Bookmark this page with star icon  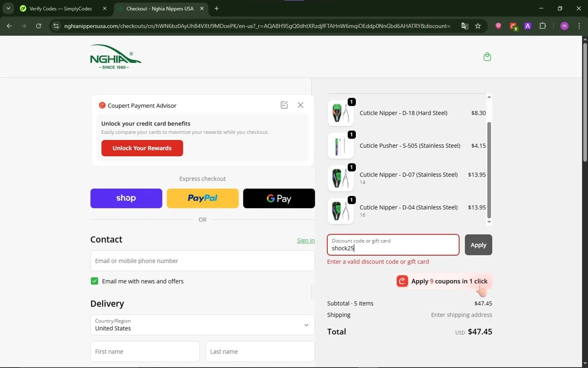[x=478, y=26]
